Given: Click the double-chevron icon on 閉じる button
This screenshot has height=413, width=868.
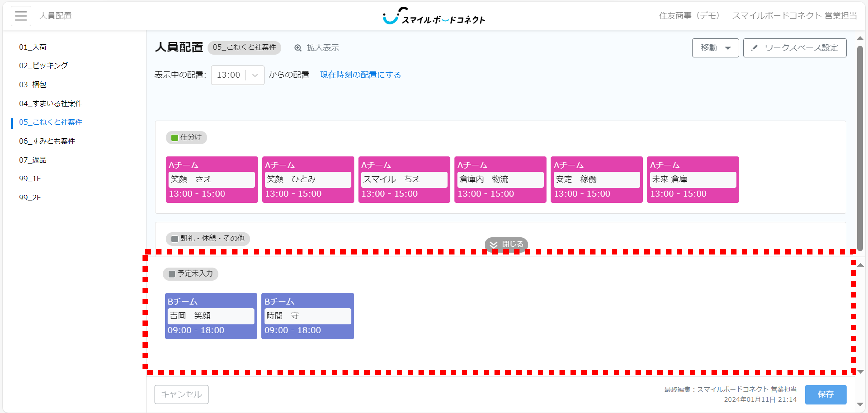Looking at the screenshot, I should pyautogui.click(x=494, y=245).
